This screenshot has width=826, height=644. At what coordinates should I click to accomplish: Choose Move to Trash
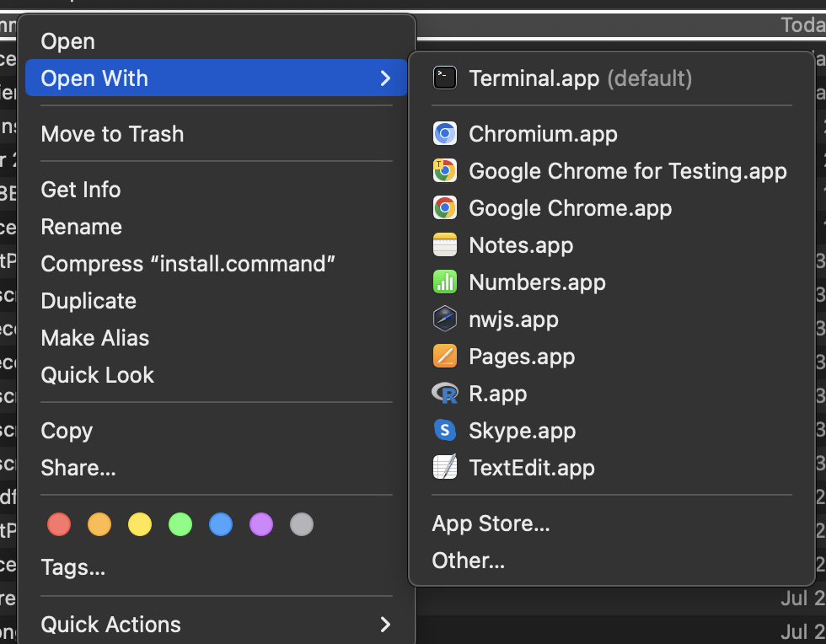click(x=216, y=134)
